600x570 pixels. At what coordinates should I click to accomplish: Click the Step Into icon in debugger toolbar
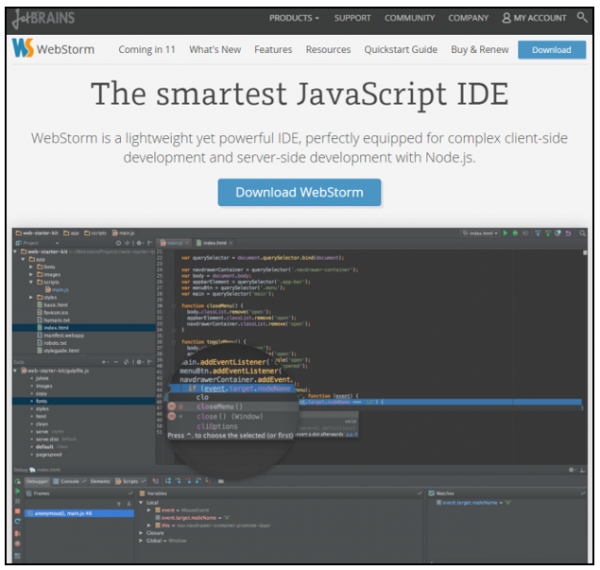click(178, 481)
